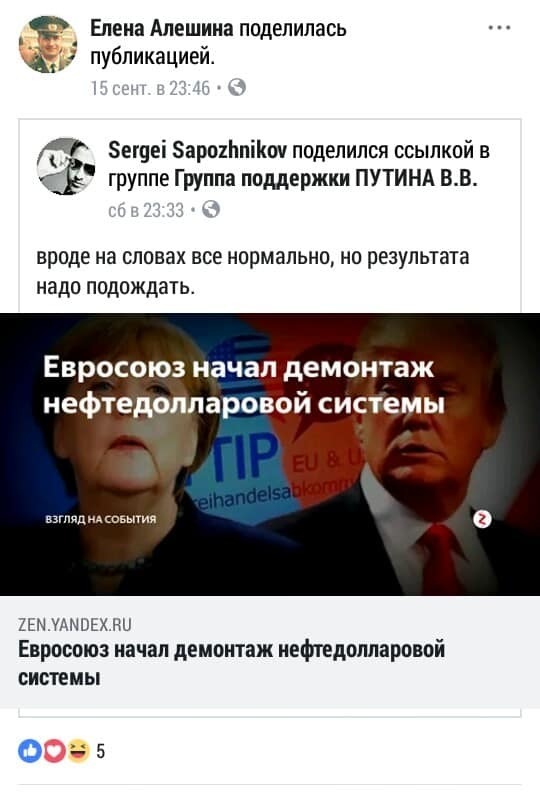Open the Евросоюз начал демонтаж article headline
Screen dimensions: 540x794
[x=232, y=663]
